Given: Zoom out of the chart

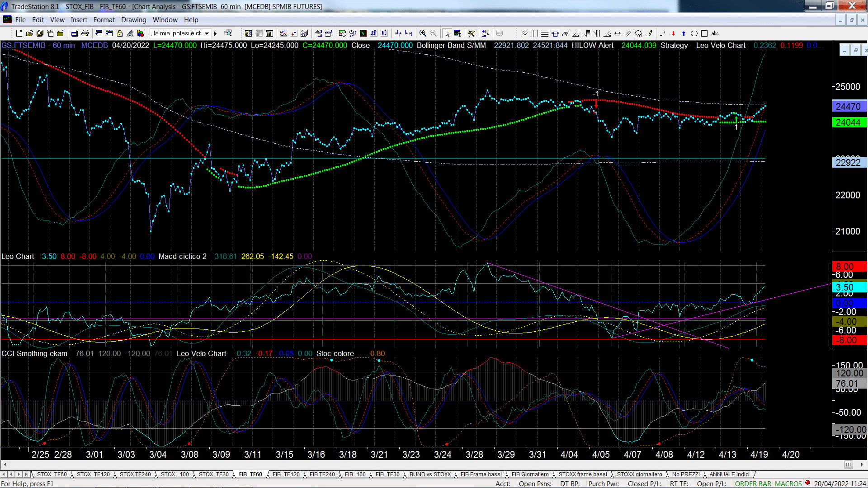Looking at the screenshot, I should coord(433,33).
